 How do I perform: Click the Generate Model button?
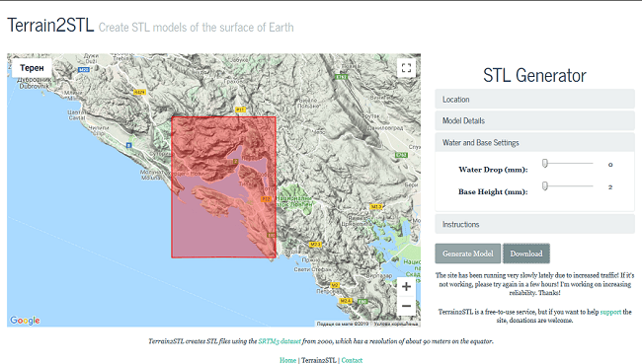coord(467,254)
